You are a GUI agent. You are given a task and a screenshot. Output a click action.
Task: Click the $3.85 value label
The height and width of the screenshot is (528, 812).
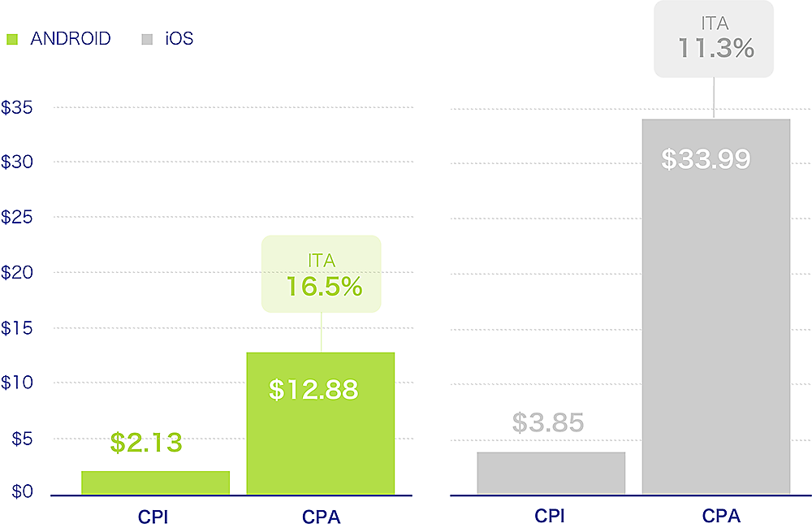click(x=548, y=422)
